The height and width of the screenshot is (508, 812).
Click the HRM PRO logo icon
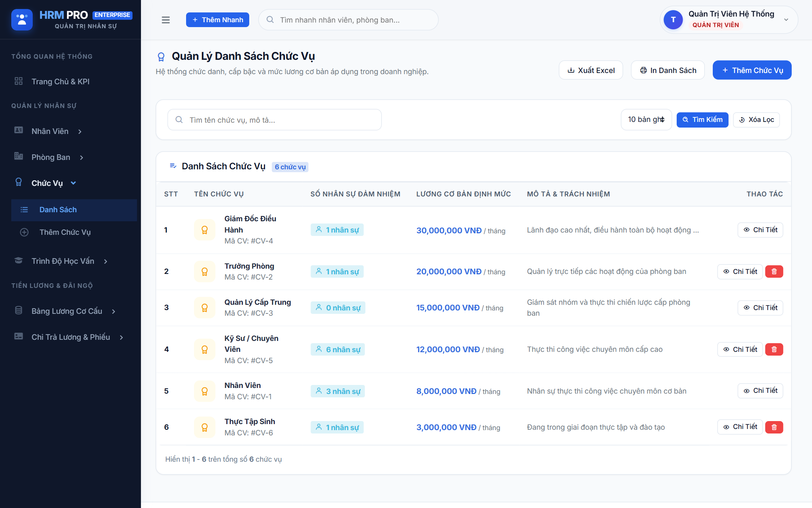click(x=22, y=20)
